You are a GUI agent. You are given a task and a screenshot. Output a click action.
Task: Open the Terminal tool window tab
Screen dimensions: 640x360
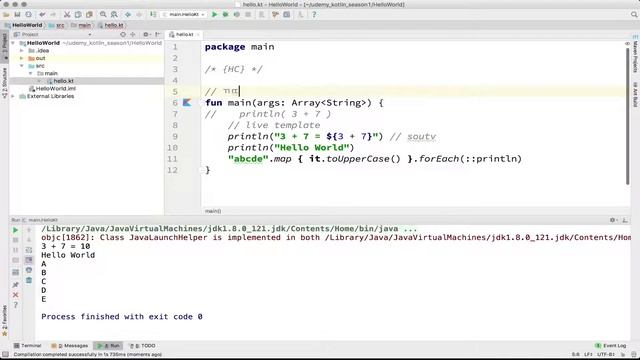27,346
